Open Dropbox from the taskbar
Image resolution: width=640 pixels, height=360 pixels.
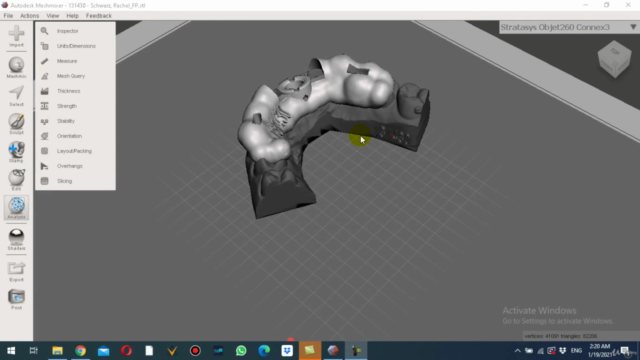click(287, 351)
